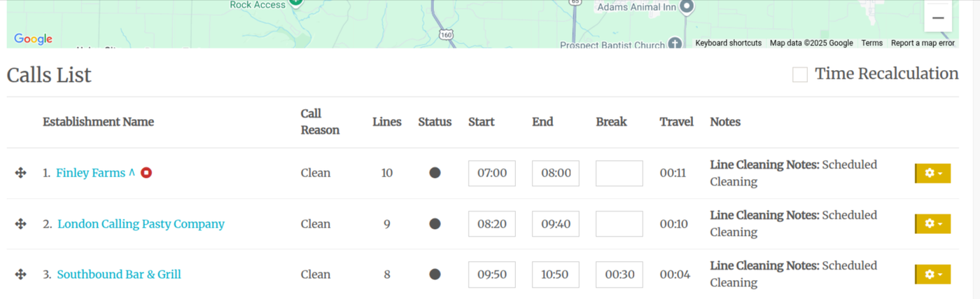Click the map's Keyboard shortcuts button

click(728, 43)
